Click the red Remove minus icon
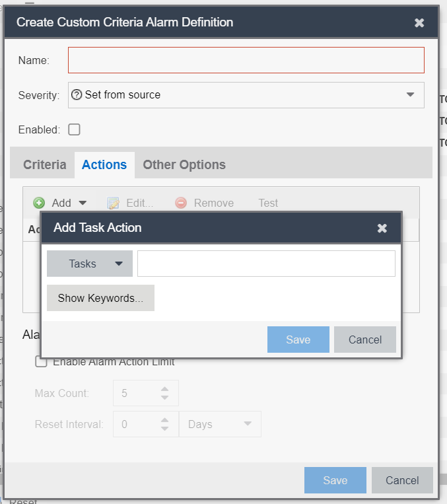447x504 pixels. (181, 203)
